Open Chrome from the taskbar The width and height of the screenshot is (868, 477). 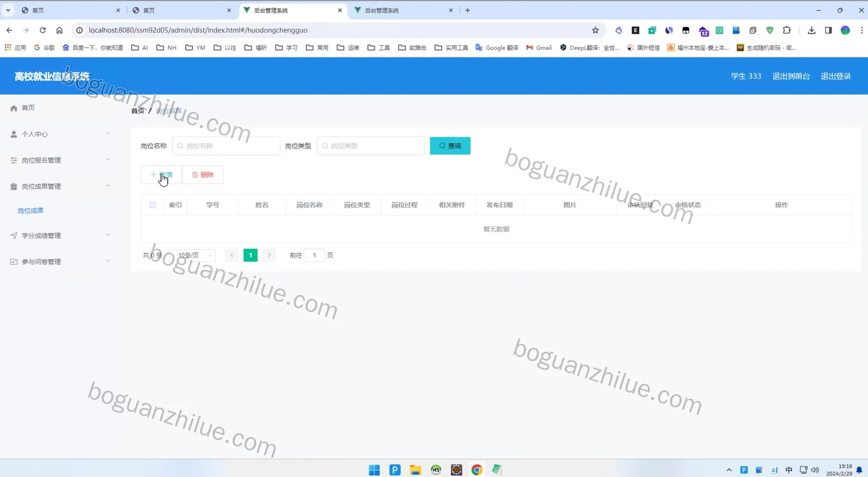click(476, 470)
